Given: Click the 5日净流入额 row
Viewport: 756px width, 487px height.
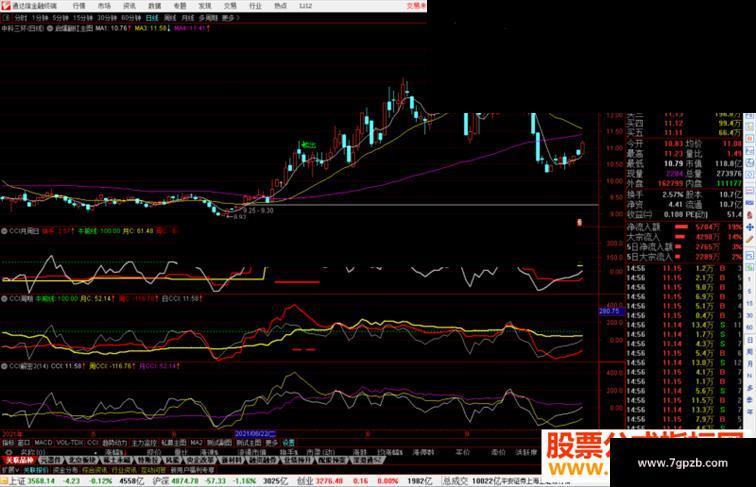Looking at the screenshot, I should point(684,247).
